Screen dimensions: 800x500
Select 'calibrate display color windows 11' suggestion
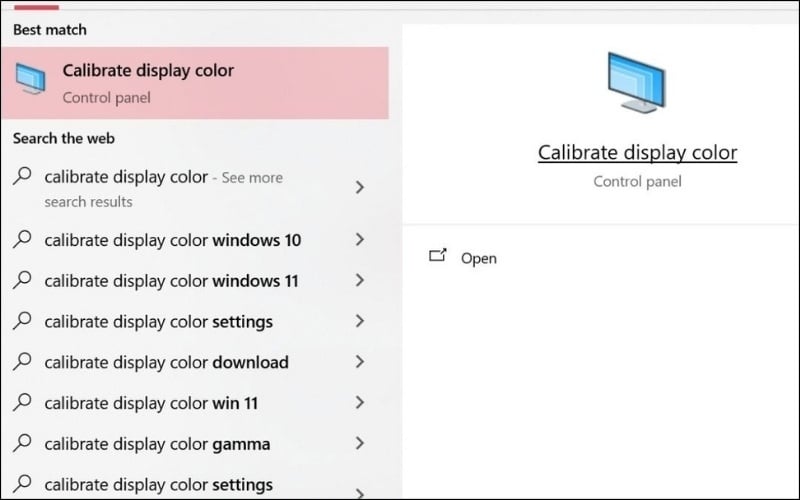pyautogui.click(x=195, y=281)
